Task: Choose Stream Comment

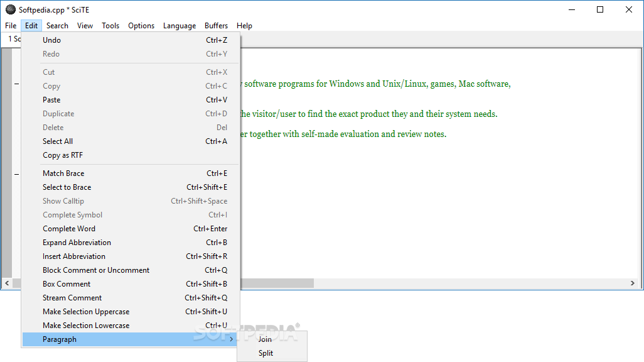Action: click(131, 298)
